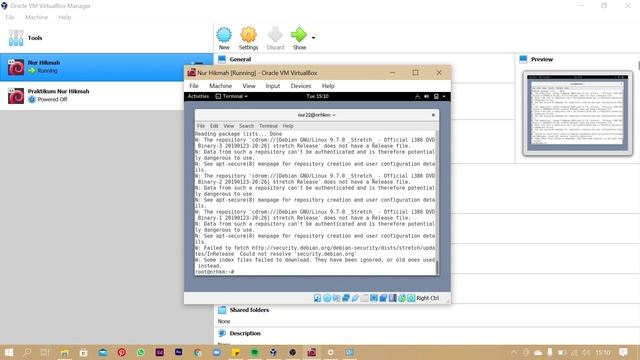The height and width of the screenshot is (360, 640).
Task: Select the Praktikum Nur Hikmah VM
Action: coord(107,96)
